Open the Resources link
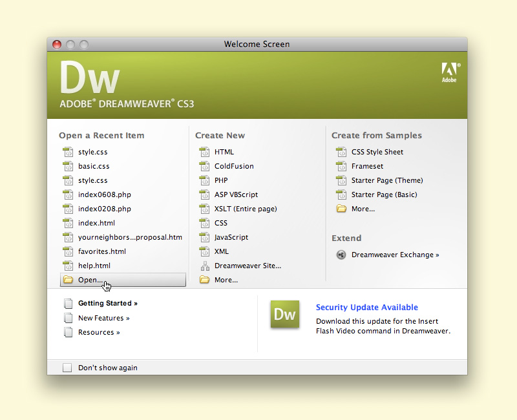Screen dimensions: 517x420 pos(99,332)
